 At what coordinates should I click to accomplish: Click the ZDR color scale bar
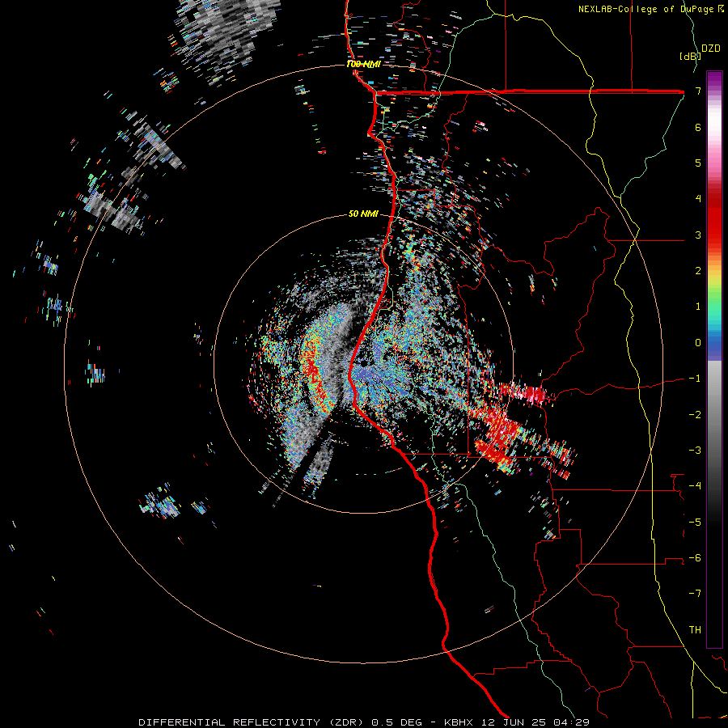714,359
